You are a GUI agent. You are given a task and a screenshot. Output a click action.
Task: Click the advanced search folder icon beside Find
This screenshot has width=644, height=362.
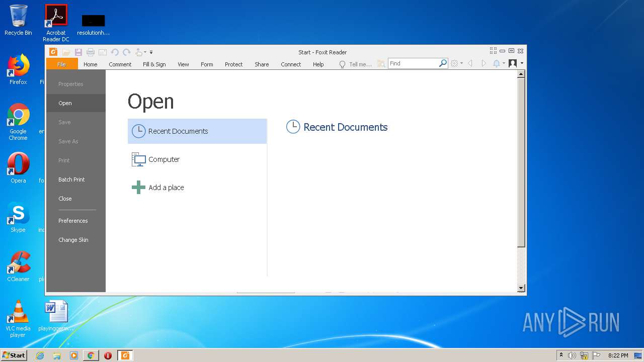coord(381,63)
